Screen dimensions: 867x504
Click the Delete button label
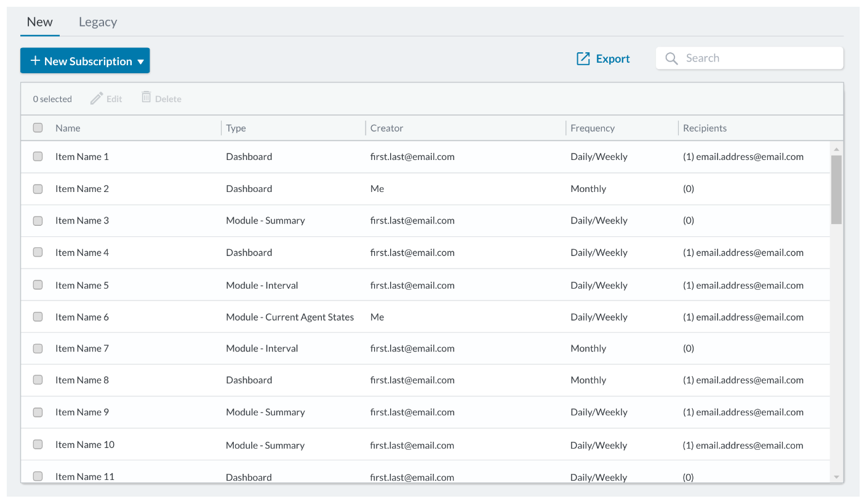point(168,99)
